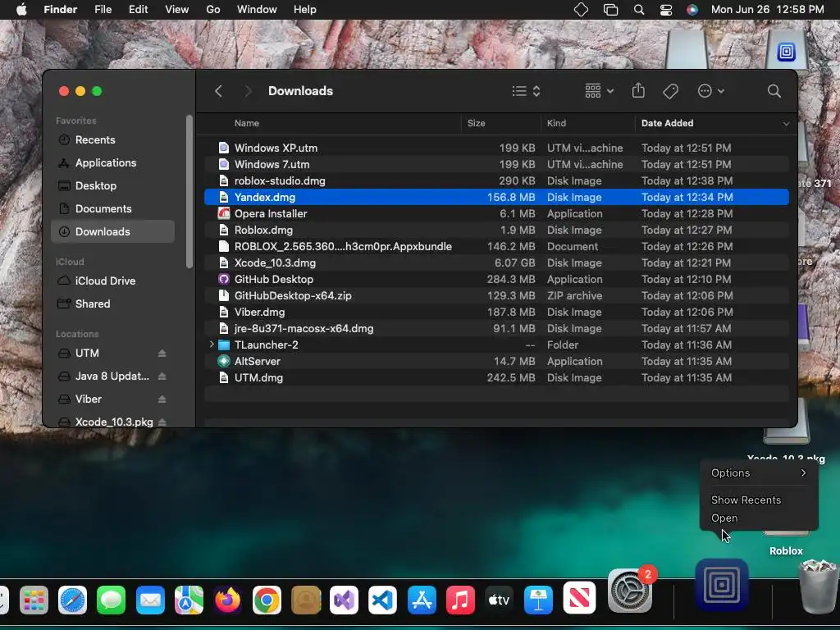Open Control Center in menu bar
Viewport: 840px width, 630px height.
[666, 10]
